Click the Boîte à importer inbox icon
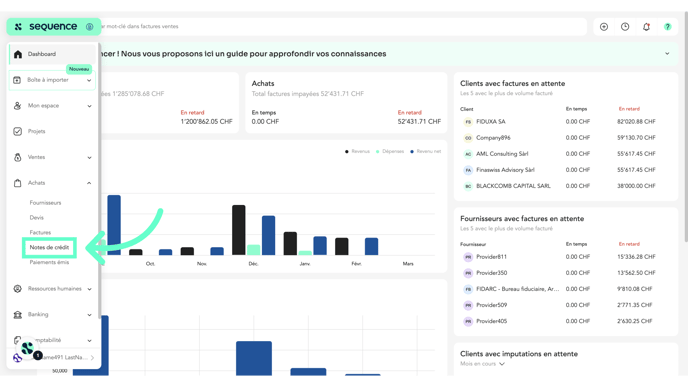The image size is (688, 387). click(17, 80)
